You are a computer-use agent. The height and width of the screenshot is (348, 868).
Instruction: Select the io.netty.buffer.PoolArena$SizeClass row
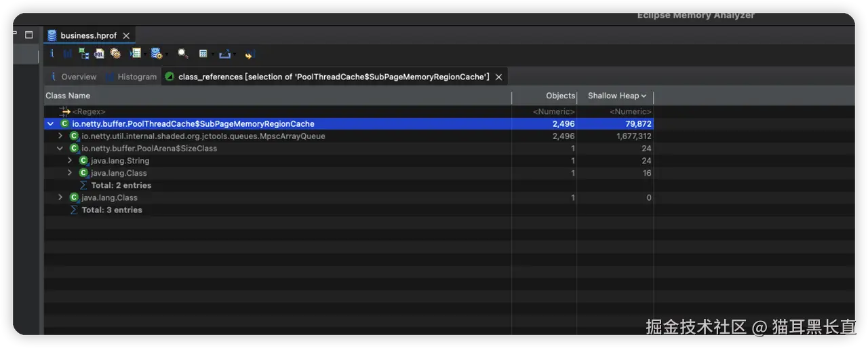pos(349,149)
